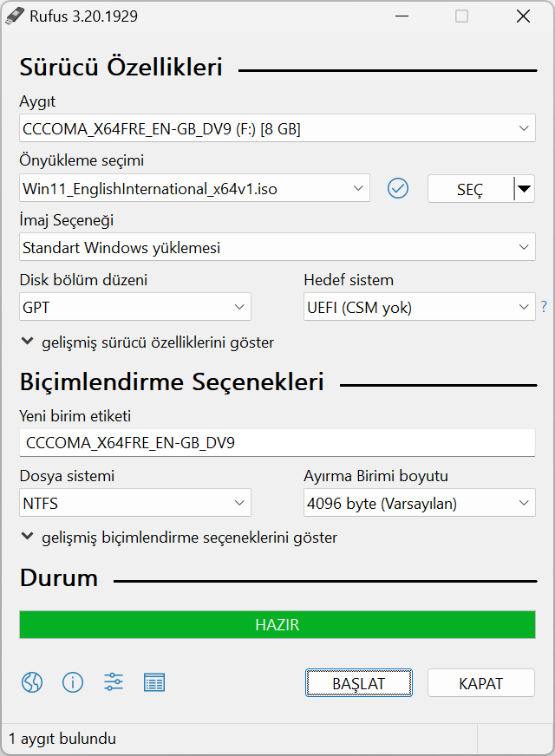The height and width of the screenshot is (756, 555).
Task: Expand gelişmiş sürücü özelliklerini göster
Action: (147, 342)
